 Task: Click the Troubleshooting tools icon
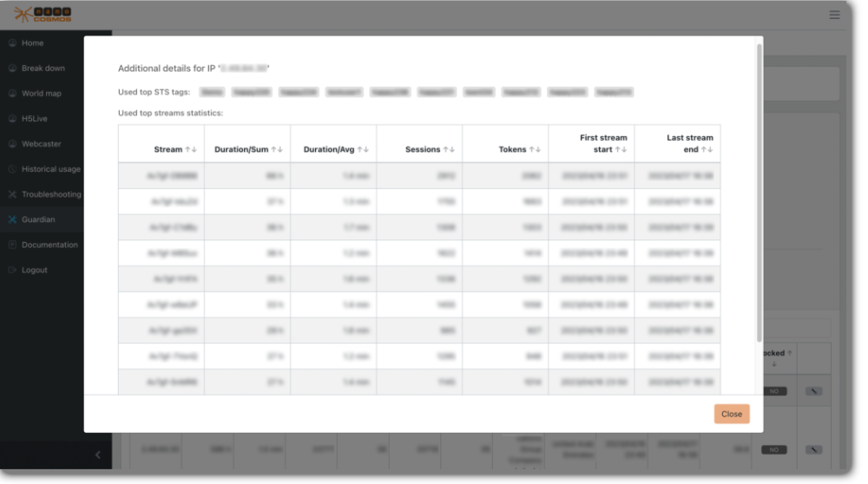coord(12,194)
